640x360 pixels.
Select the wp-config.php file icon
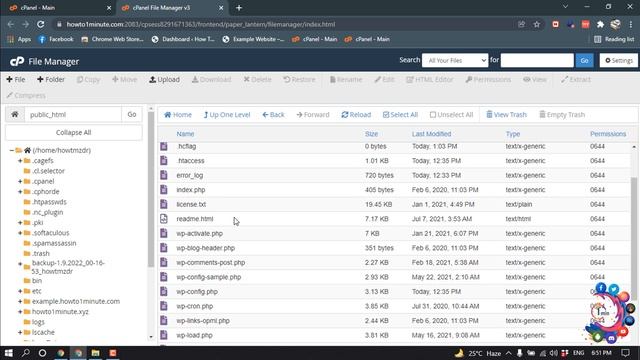pyautogui.click(x=164, y=291)
